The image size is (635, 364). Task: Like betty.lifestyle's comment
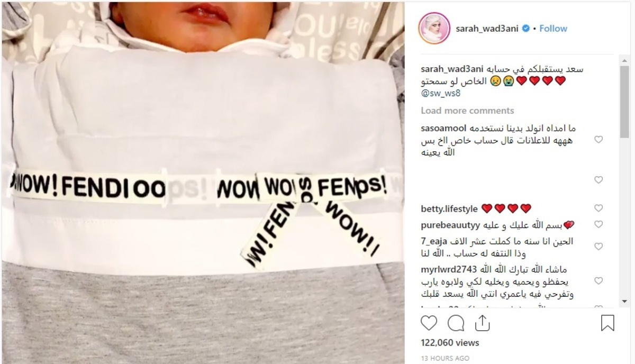point(598,208)
